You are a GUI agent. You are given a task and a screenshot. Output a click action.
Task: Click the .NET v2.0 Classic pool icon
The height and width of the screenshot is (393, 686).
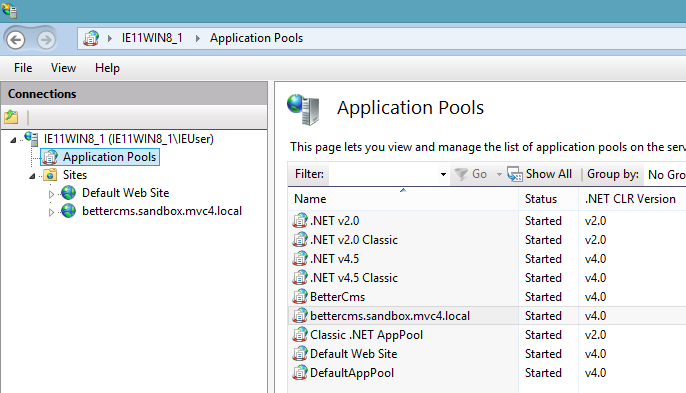300,239
